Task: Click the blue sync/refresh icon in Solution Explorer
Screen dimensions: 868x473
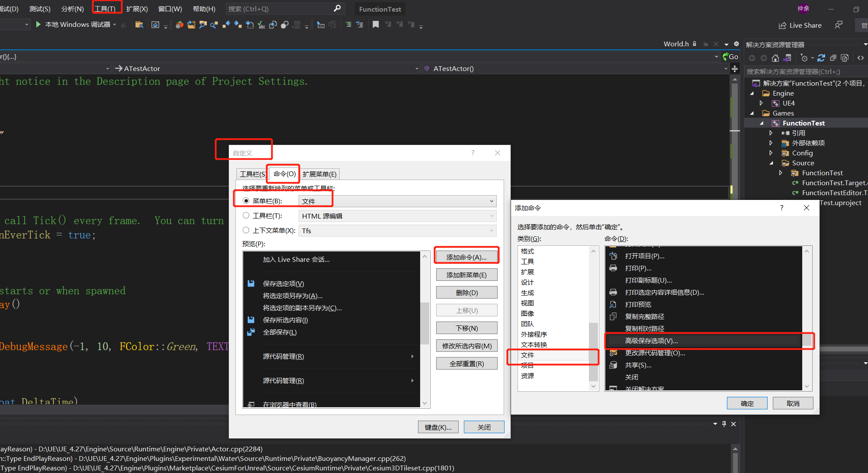Action: [x=821, y=58]
